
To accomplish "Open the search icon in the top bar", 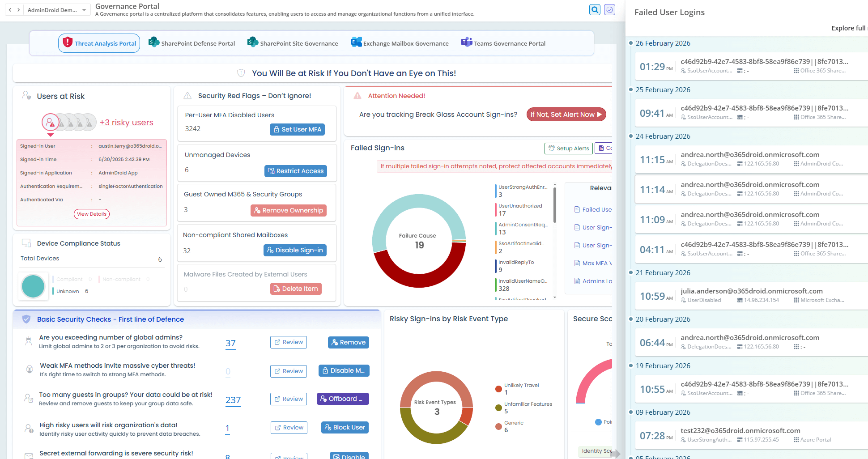I will coord(595,9).
